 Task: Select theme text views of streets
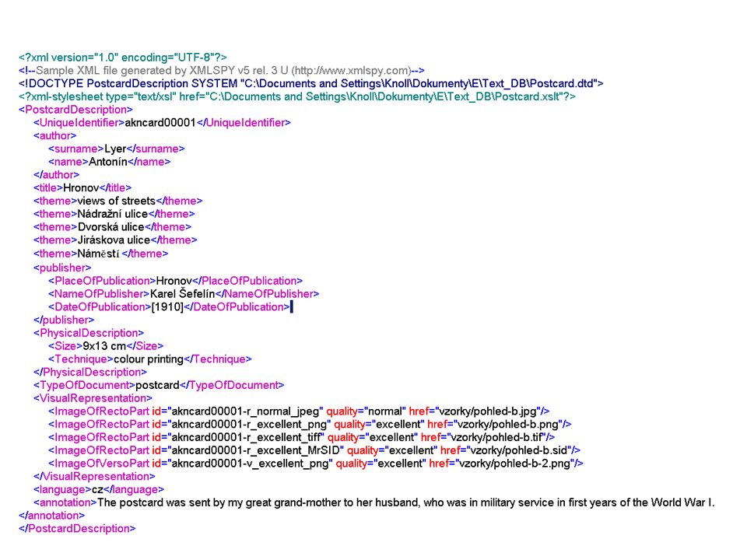click(116, 201)
